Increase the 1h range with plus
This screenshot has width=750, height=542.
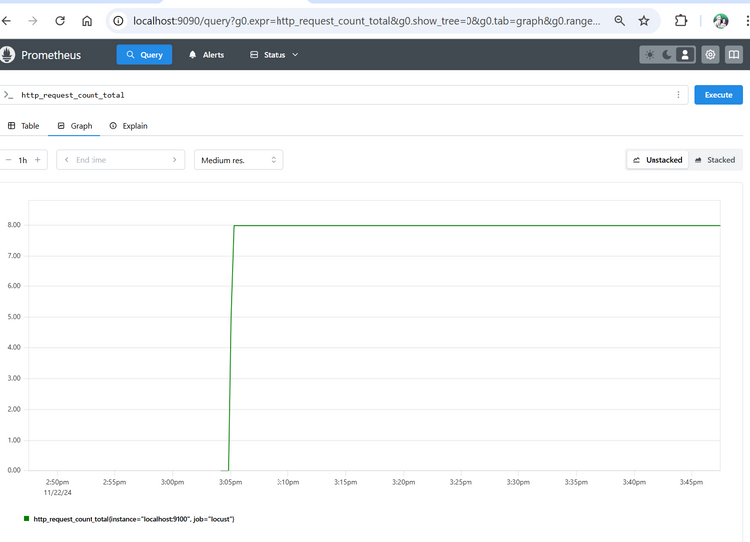(x=38, y=160)
